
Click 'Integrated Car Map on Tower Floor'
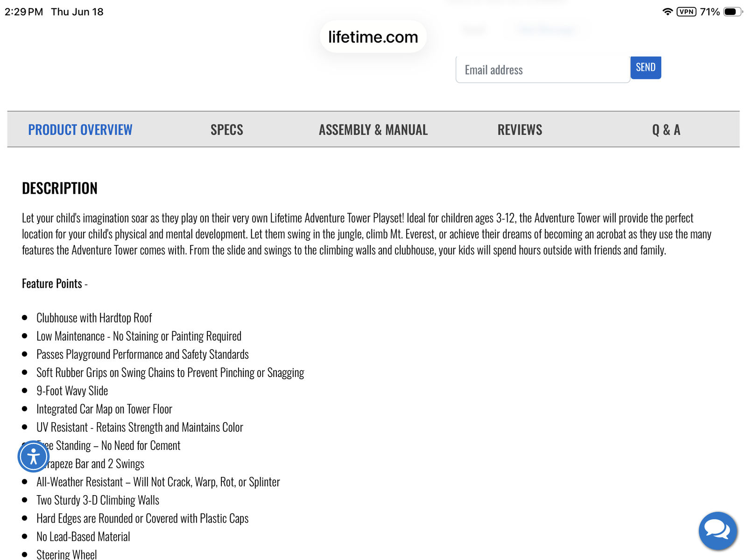pos(105,409)
